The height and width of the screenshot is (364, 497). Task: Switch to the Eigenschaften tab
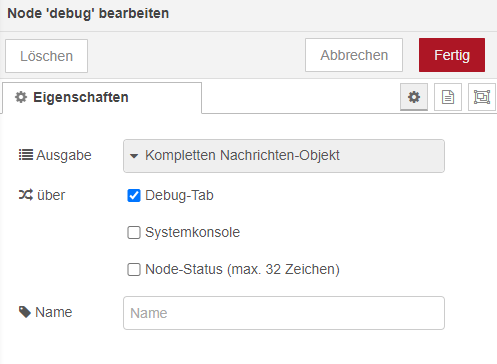coord(102,97)
